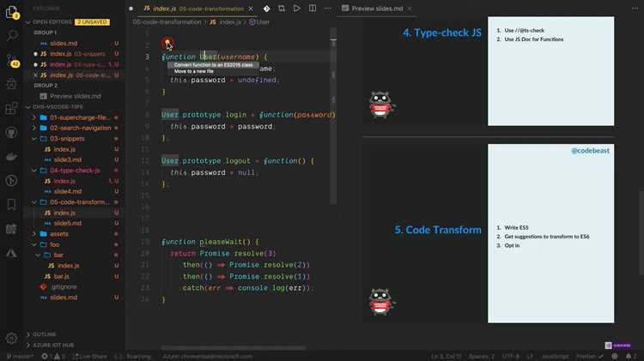Image resolution: width=644 pixels, height=361 pixels.
Task: Click the errors and warnings status indicator
Action: click(x=53, y=356)
